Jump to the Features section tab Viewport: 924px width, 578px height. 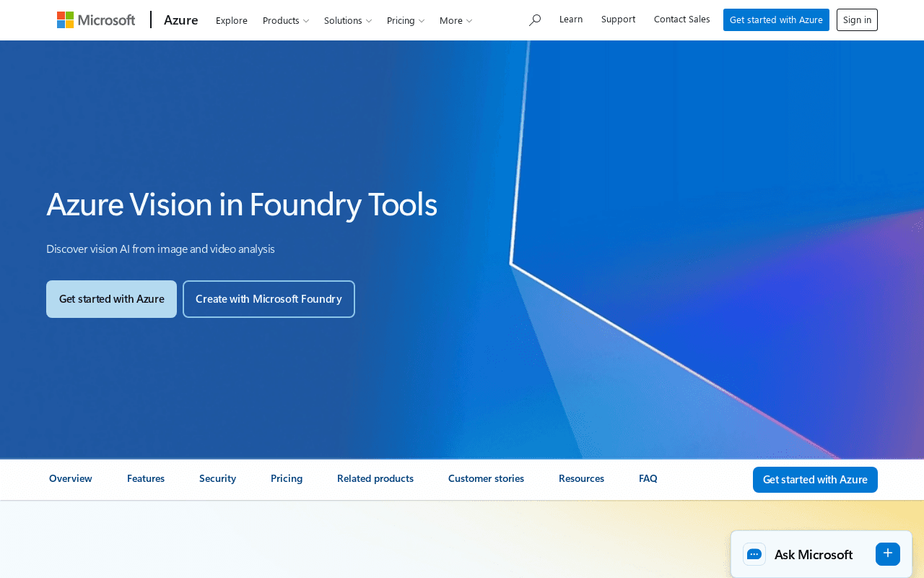146,478
